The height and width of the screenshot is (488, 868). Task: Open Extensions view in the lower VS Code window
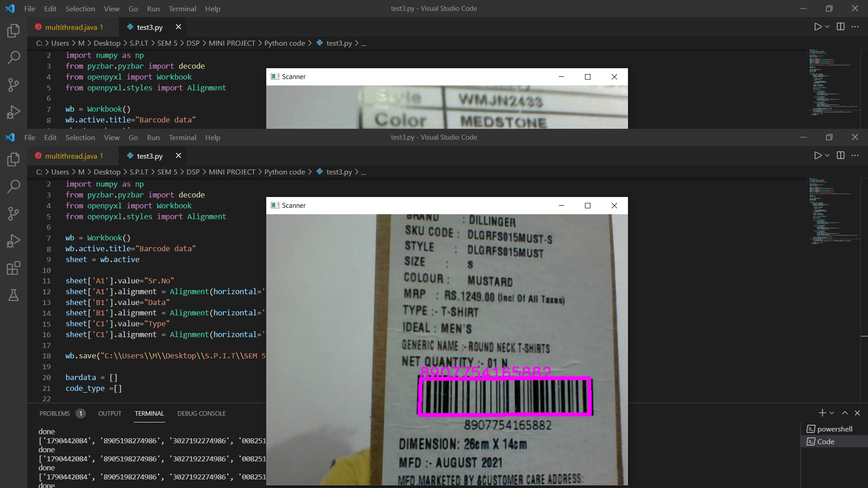(x=14, y=268)
